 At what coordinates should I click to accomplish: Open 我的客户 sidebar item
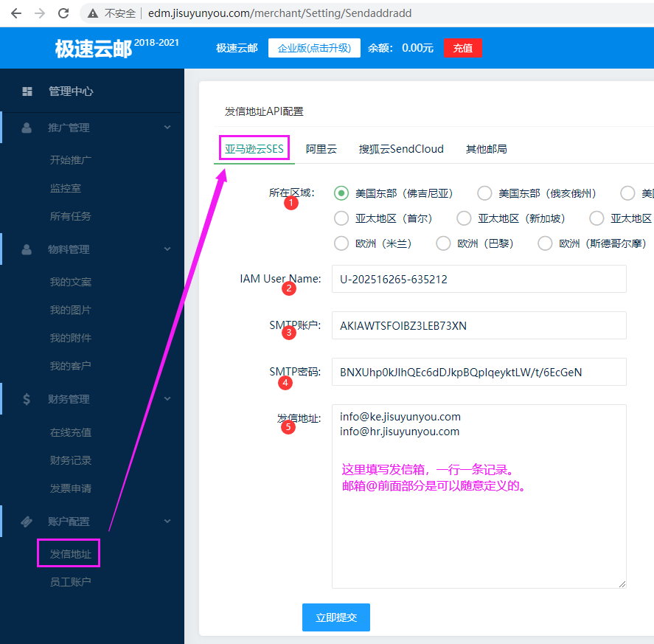[71, 366]
